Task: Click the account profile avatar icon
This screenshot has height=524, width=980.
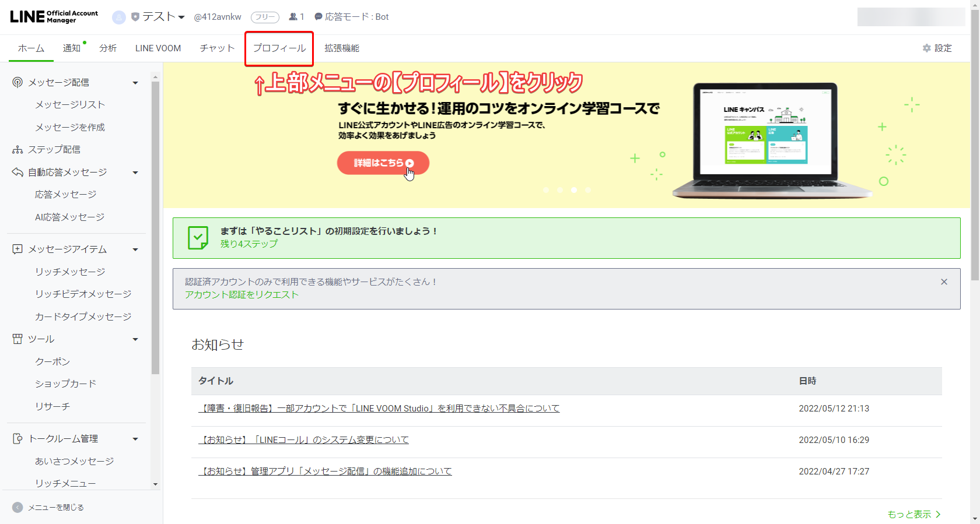Action: click(119, 17)
